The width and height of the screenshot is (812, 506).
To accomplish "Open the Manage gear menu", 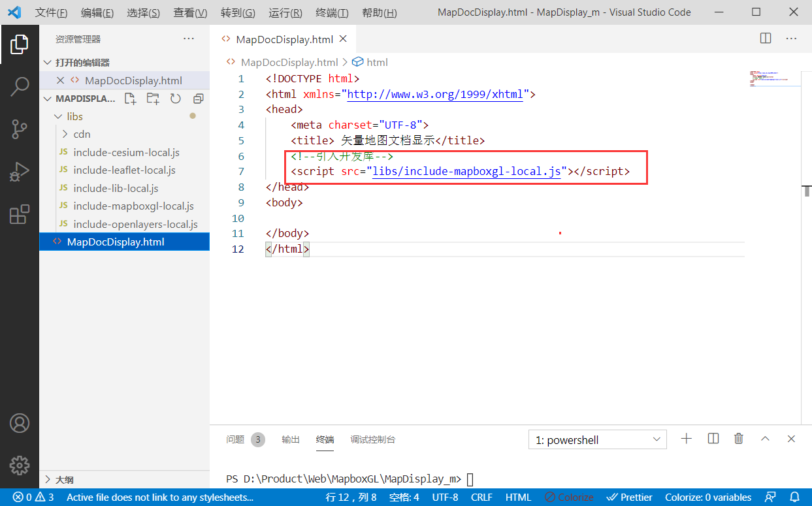I will tap(19, 465).
